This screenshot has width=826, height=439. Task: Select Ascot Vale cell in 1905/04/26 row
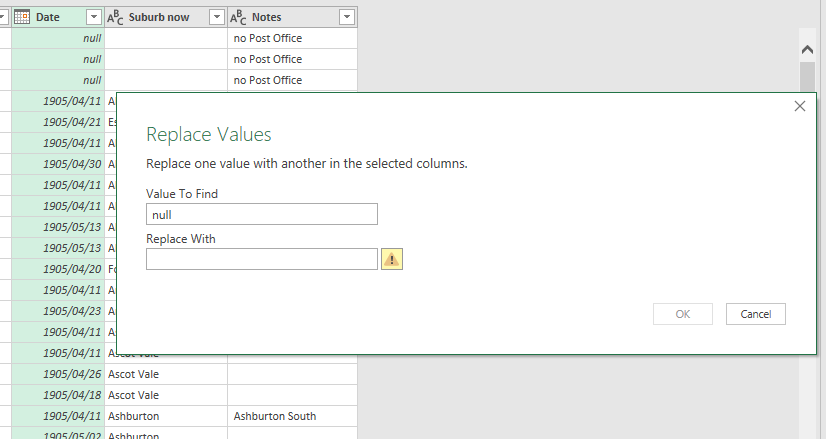coord(166,374)
